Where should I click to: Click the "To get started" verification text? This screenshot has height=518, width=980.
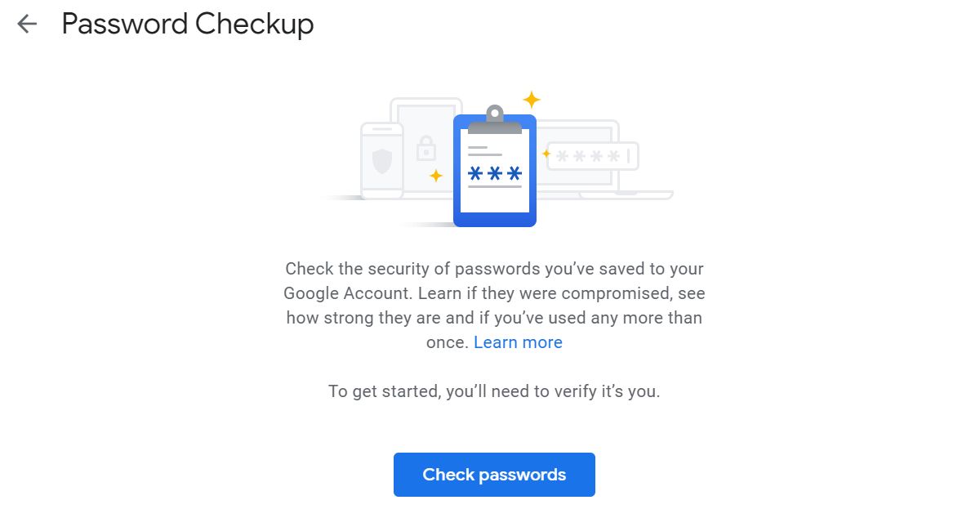coord(494,391)
